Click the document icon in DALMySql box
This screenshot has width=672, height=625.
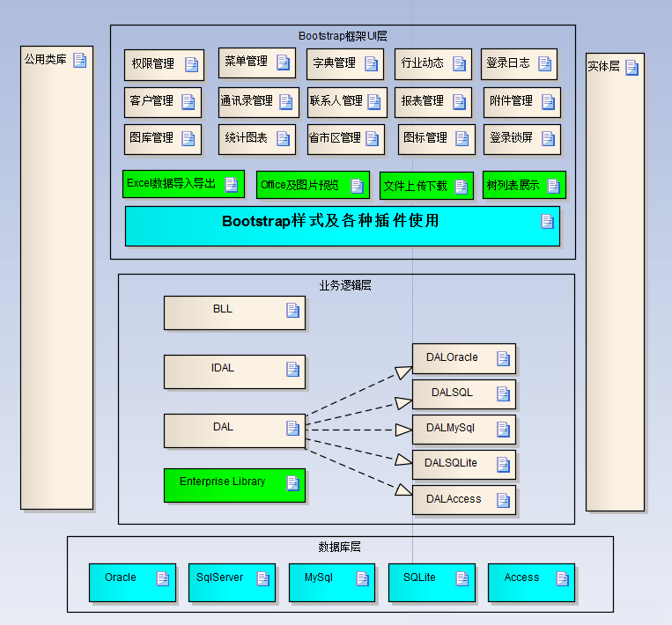click(x=503, y=430)
